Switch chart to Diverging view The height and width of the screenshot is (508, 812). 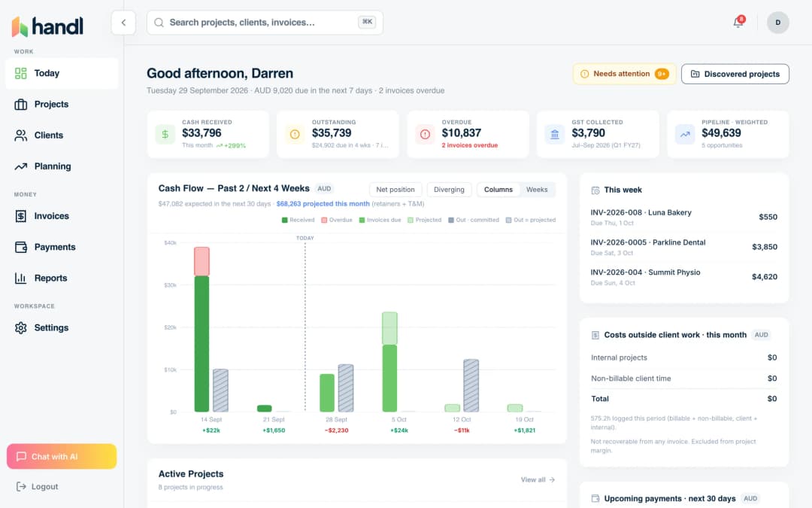point(449,190)
